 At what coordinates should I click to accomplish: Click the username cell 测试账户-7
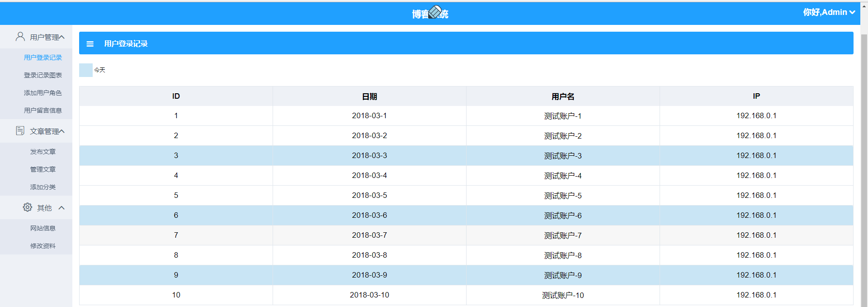[563, 235]
